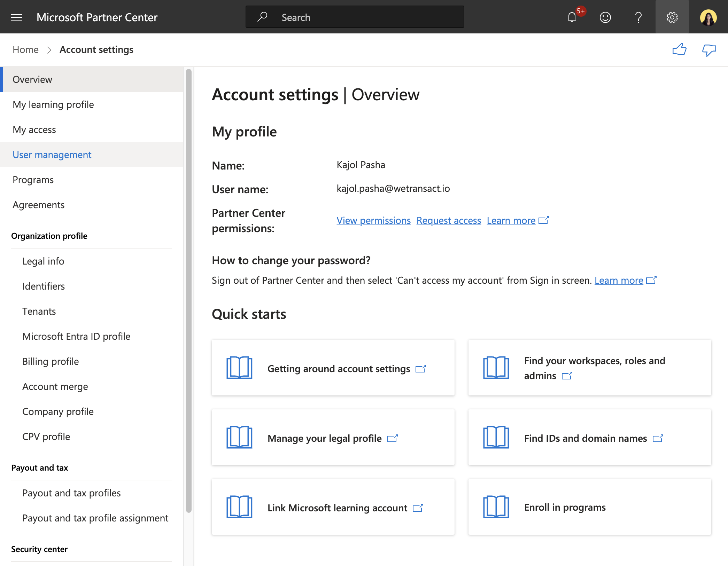This screenshot has width=728, height=566.
Task: Click the sidebar vertical scrollbar
Action: point(189,291)
